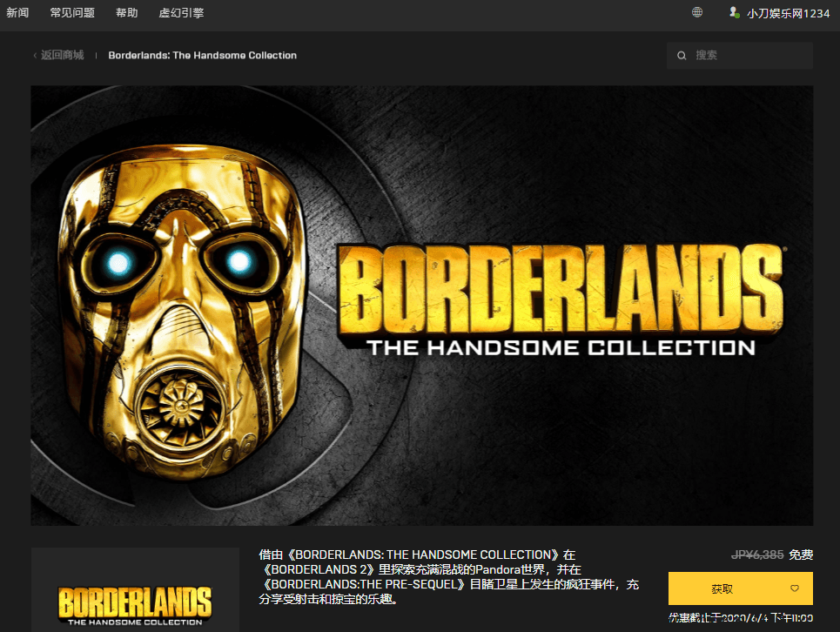Click the 免费 price label

point(801,555)
